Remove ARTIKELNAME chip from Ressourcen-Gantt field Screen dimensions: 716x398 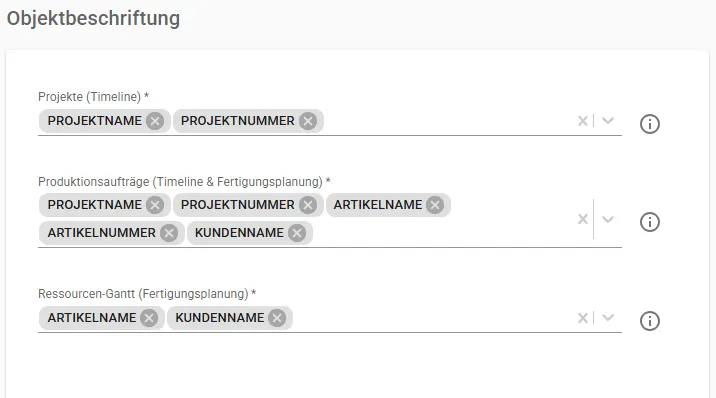[149, 318]
